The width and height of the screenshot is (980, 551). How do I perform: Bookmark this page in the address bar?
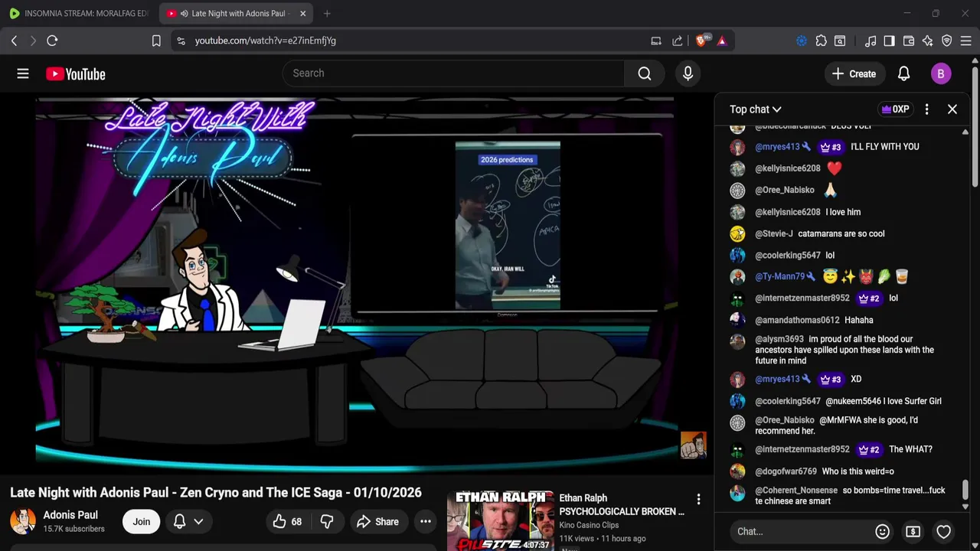pyautogui.click(x=156, y=41)
